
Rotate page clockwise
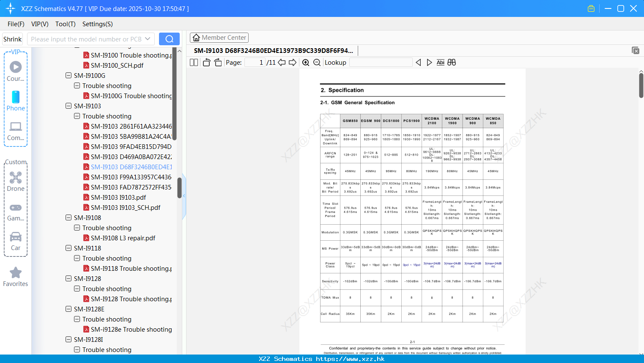pyautogui.click(x=218, y=62)
